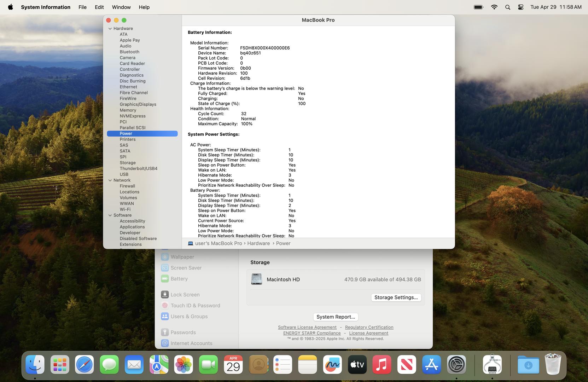The width and height of the screenshot is (588, 382).
Task: Collapse the Network section chevron
Action: click(x=110, y=180)
